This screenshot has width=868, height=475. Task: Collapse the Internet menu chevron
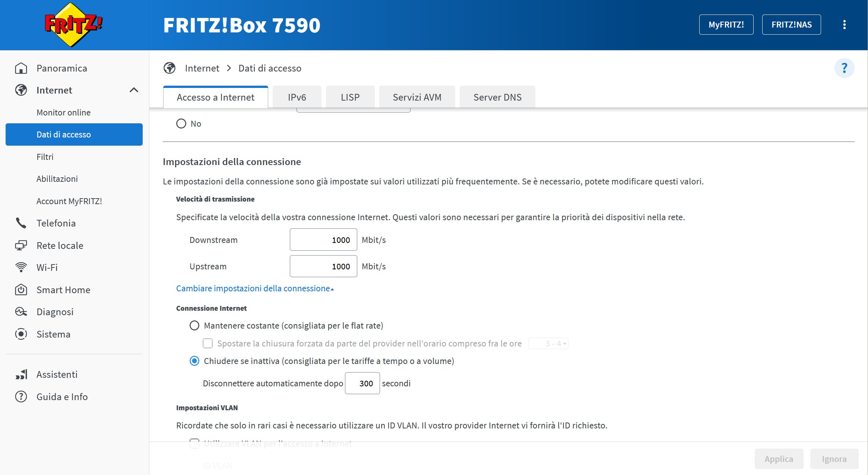click(x=134, y=90)
